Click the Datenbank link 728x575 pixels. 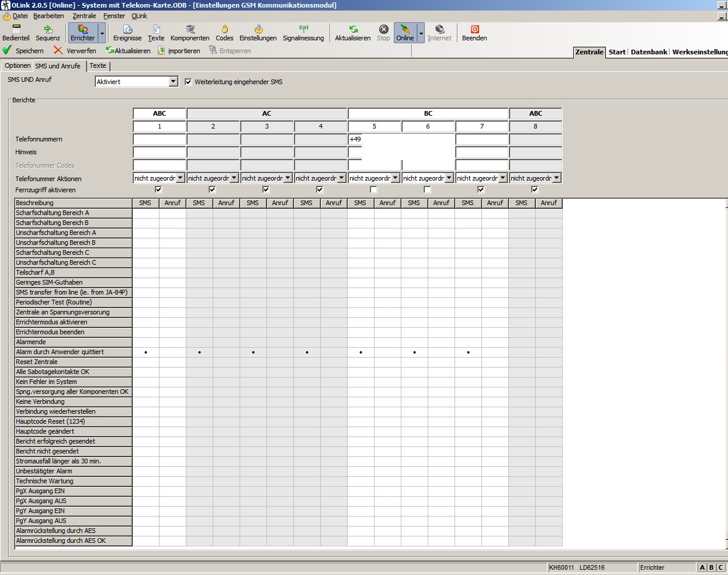click(649, 52)
